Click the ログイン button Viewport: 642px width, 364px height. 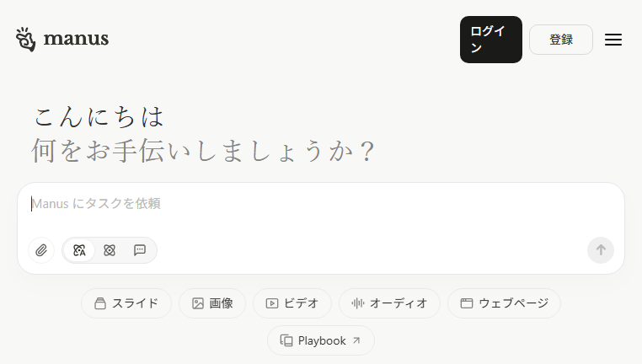pos(491,40)
